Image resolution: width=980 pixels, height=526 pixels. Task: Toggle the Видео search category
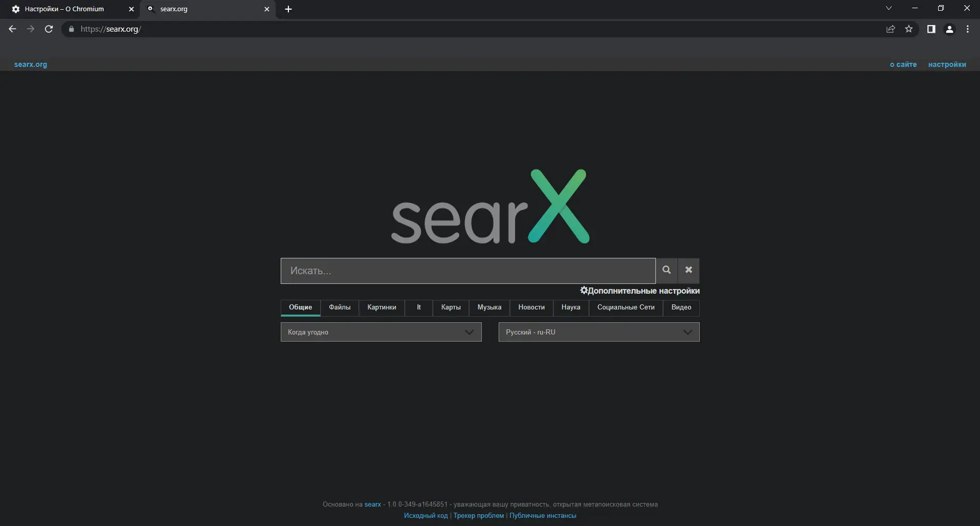tap(681, 307)
